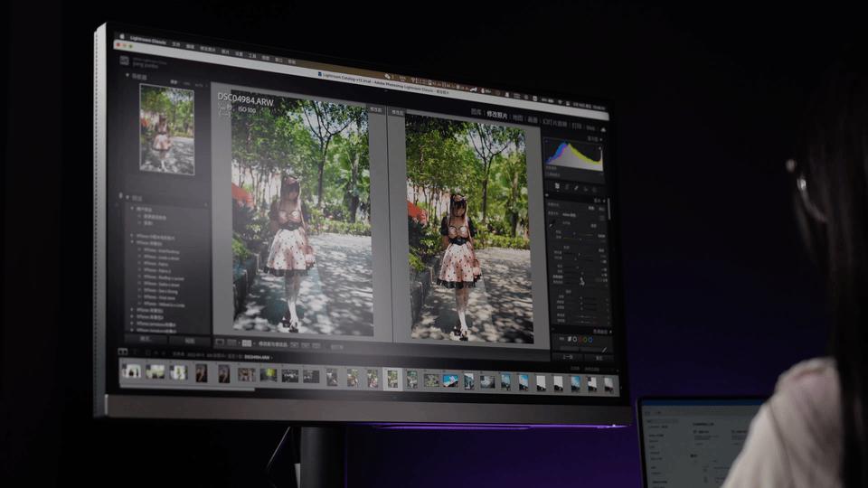
Task: Open the Before/After view mode dropdown arrow
Action: [x=253, y=344]
